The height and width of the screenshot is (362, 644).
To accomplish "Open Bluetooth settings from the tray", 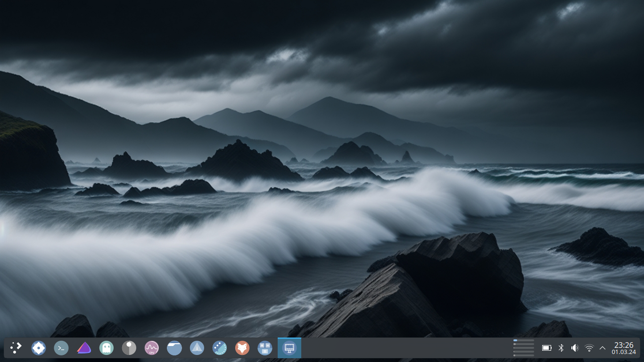I will coord(561,348).
